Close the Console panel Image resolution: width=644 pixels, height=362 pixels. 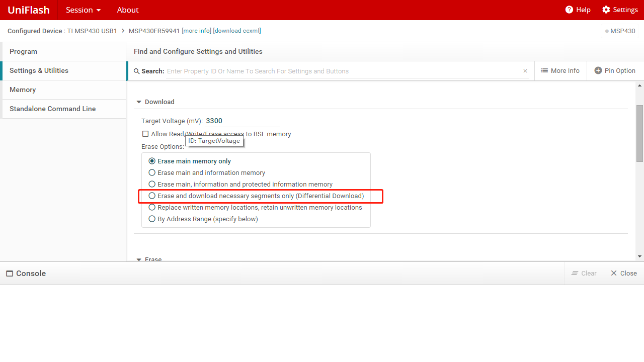tap(624, 273)
